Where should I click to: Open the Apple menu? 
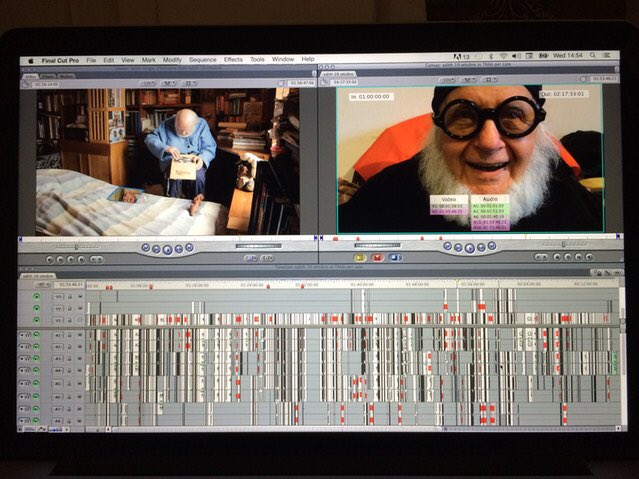coord(31,61)
